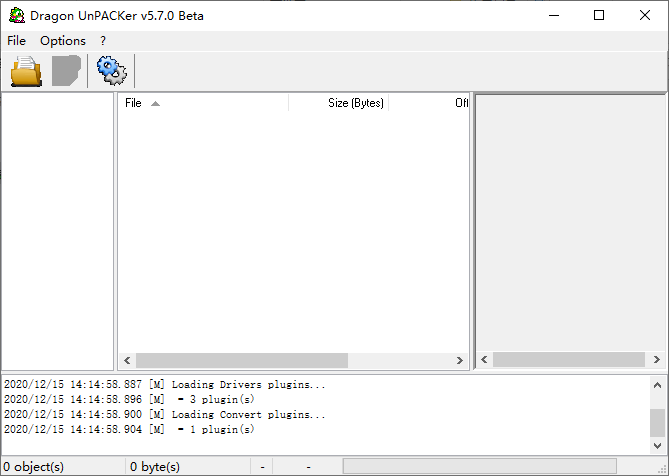Screen dimensions: 669x476
Task: Click the file list left scroll arrow
Action: [x=127, y=360]
